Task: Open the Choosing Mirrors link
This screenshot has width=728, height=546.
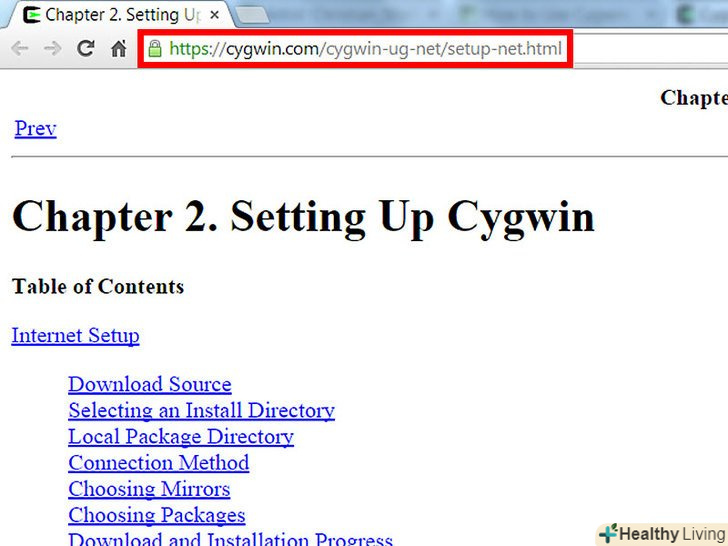Action: 149,489
